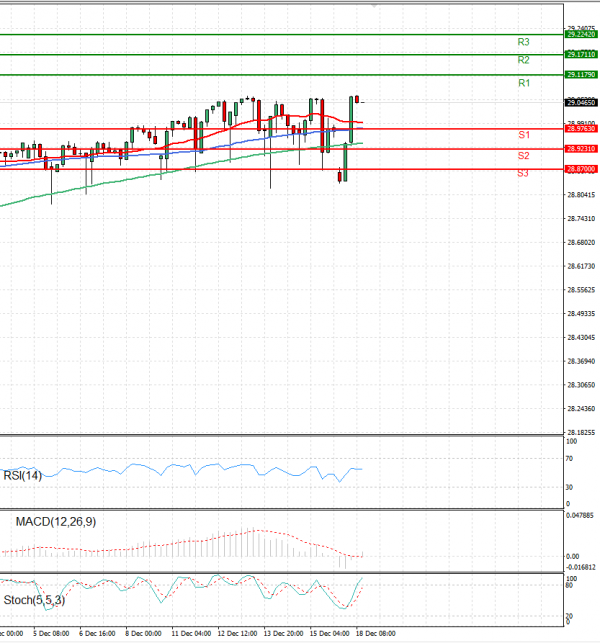Click the 28.24360 price axis value

pyautogui.click(x=581, y=409)
